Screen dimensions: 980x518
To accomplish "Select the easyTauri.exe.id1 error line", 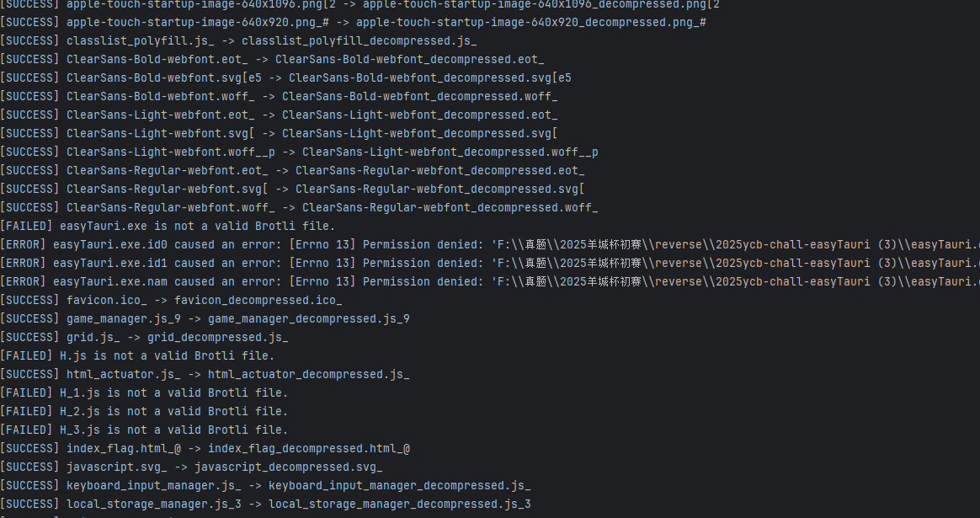I will pos(489,263).
